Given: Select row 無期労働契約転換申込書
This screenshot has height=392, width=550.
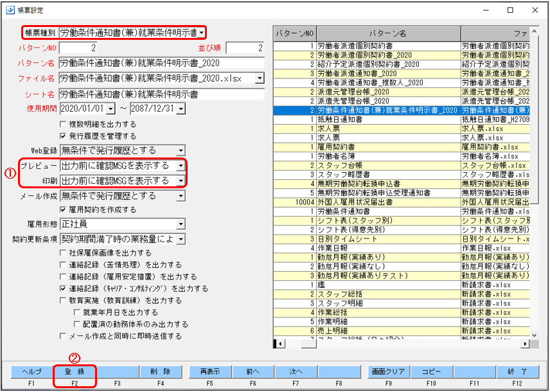Looking at the screenshot, I should pyautogui.click(x=402, y=184).
